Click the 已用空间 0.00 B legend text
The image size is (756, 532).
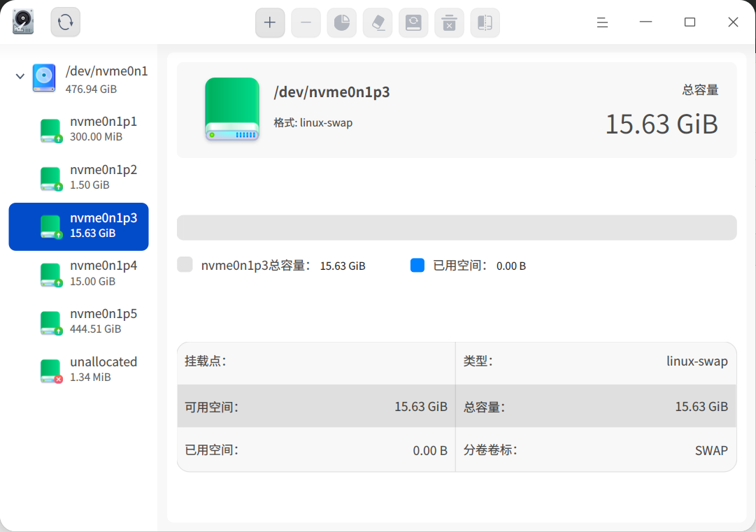(479, 266)
